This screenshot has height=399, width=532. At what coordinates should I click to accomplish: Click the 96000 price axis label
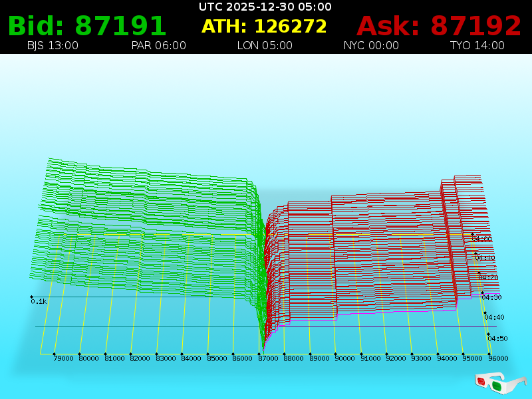pyautogui.click(x=498, y=358)
